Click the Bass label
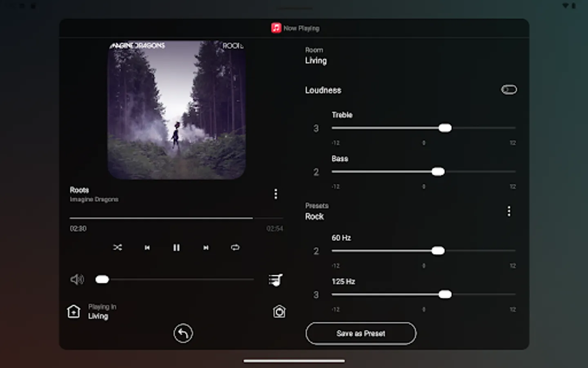Viewport: 588px width, 368px height. click(x=340, y=159)
